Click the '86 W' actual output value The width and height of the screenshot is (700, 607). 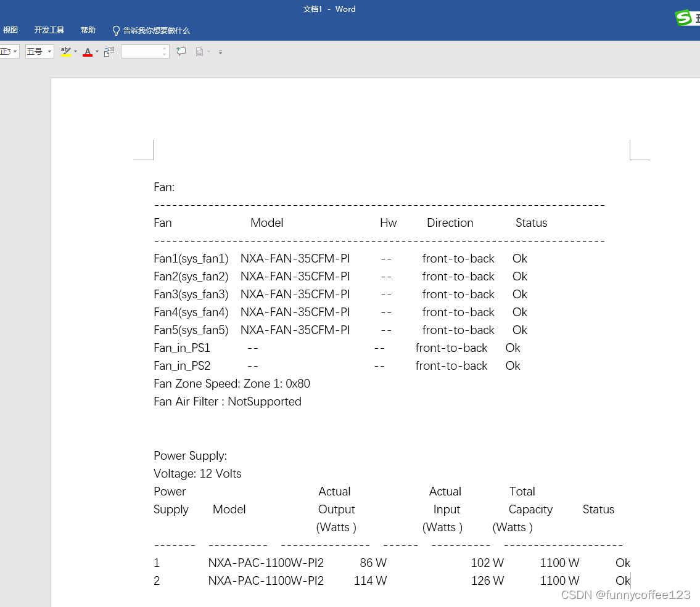(x=373, y=563)
